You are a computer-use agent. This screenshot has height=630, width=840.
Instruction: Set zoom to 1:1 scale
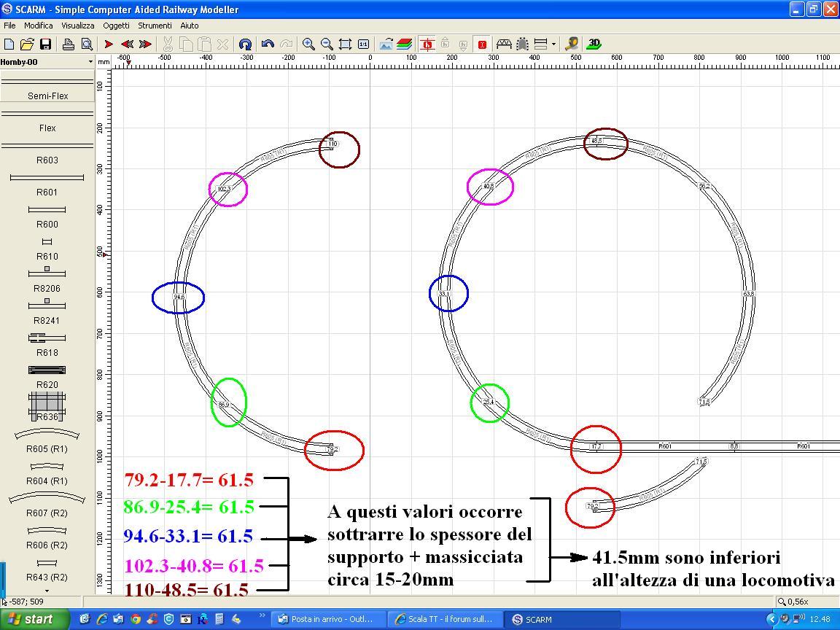click(363, 44)
